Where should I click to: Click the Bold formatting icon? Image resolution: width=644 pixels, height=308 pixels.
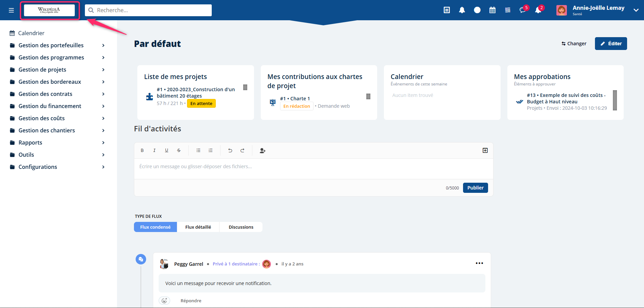[142, 151]
